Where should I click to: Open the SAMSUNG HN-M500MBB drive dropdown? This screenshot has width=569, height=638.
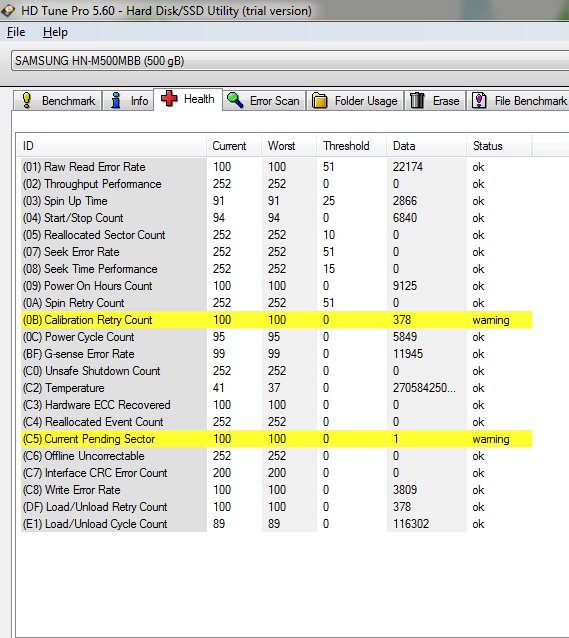[290, 61]
